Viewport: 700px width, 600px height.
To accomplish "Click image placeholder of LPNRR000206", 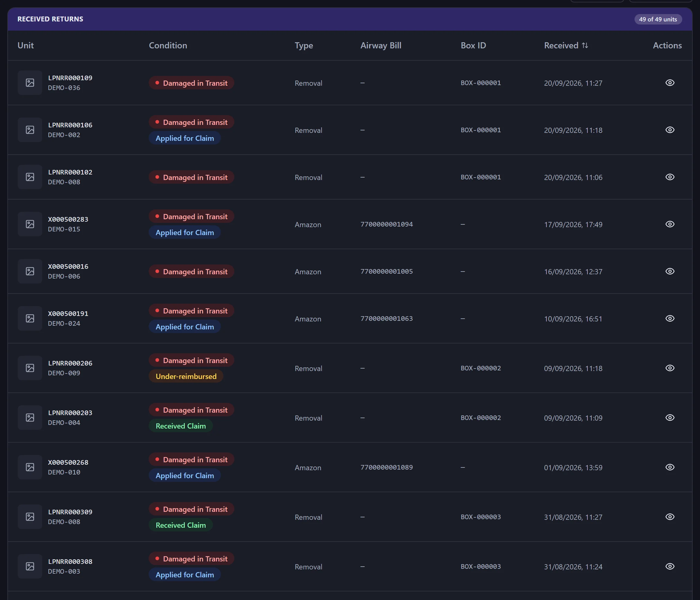I will tap(30, 368).
